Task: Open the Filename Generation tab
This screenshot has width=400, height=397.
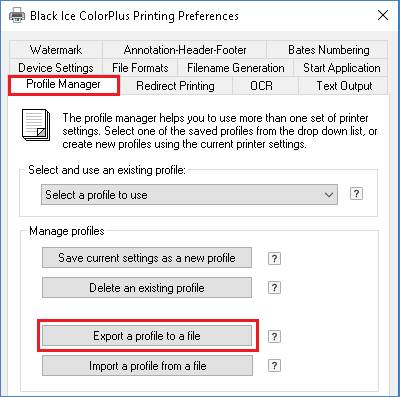Action: coord(236,68)
